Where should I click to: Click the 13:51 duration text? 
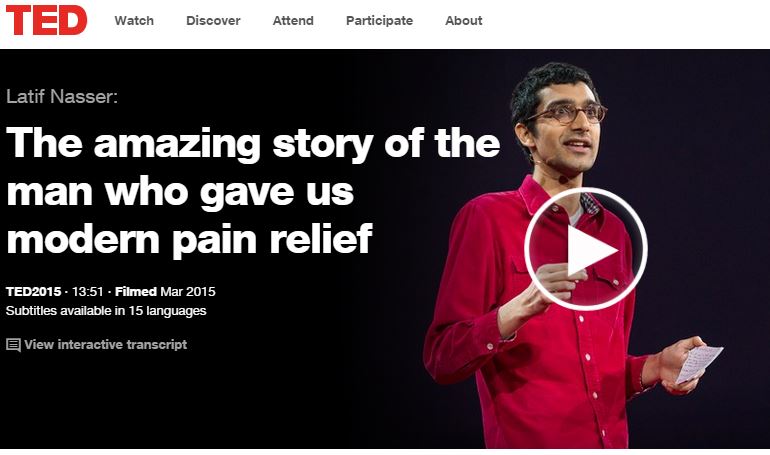coord(87,292)
